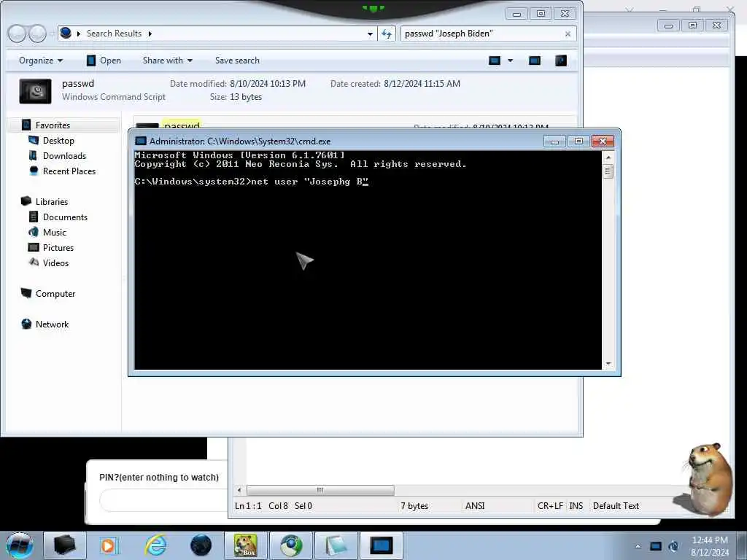This screenshot has width=747, height=560.
Task: Click Default Text scheme in status bar
Action: [616, 506]
